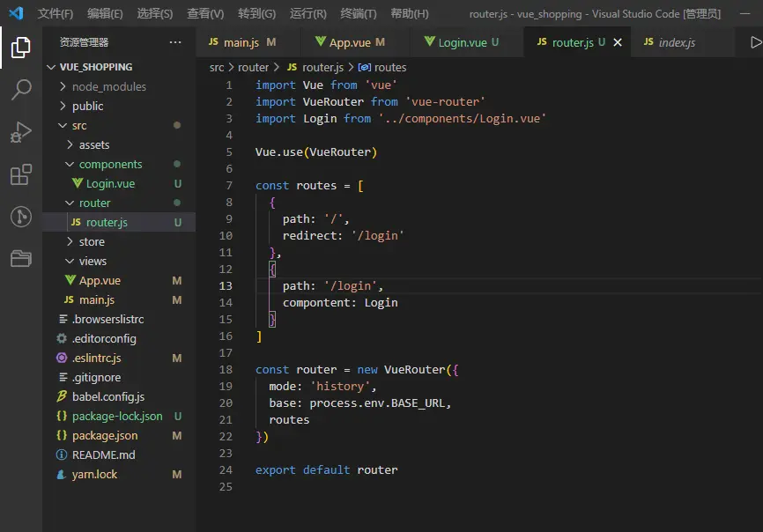The height and width of the screenshot is (532, 763).
Task: Minimize the VS Code window
Action: click(745, 13)
